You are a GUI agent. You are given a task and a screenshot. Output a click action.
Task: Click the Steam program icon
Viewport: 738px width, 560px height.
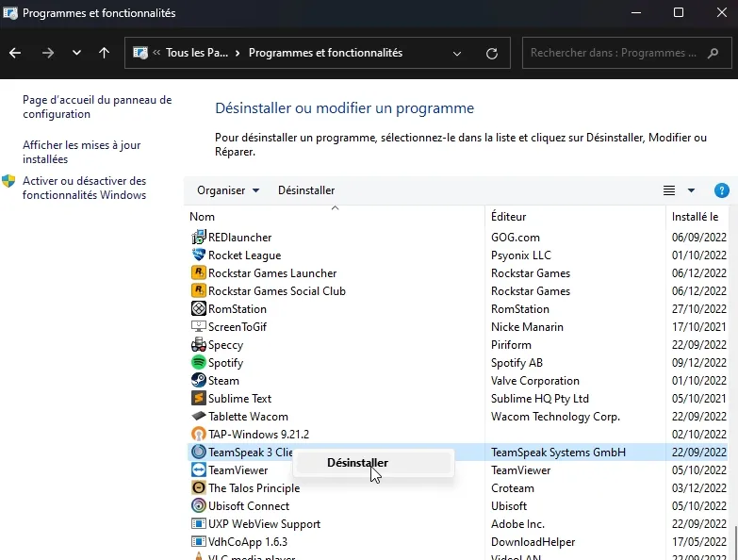pyautogui.click(x=199, y=381)
